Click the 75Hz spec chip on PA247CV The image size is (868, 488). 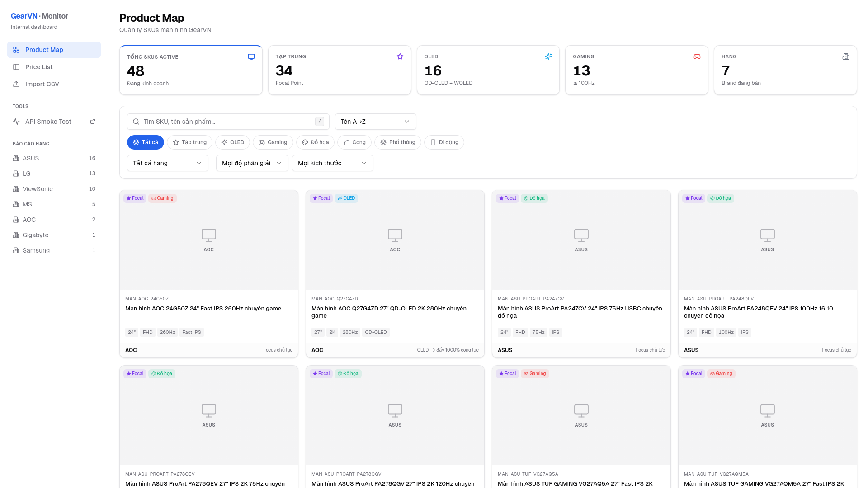coord(538,332)
